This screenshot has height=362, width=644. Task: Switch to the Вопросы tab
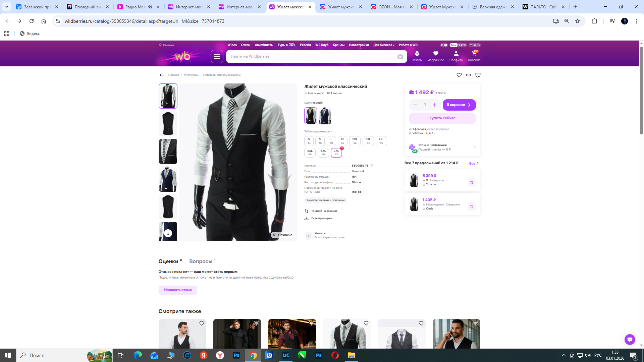[201, 261]
